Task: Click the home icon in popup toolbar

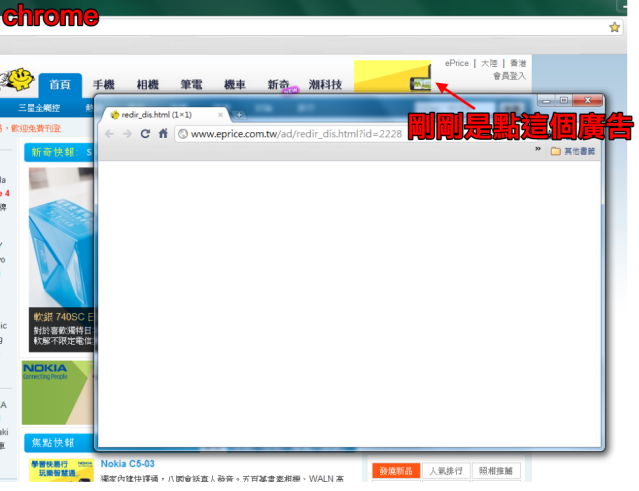Action: click(163, 133)
